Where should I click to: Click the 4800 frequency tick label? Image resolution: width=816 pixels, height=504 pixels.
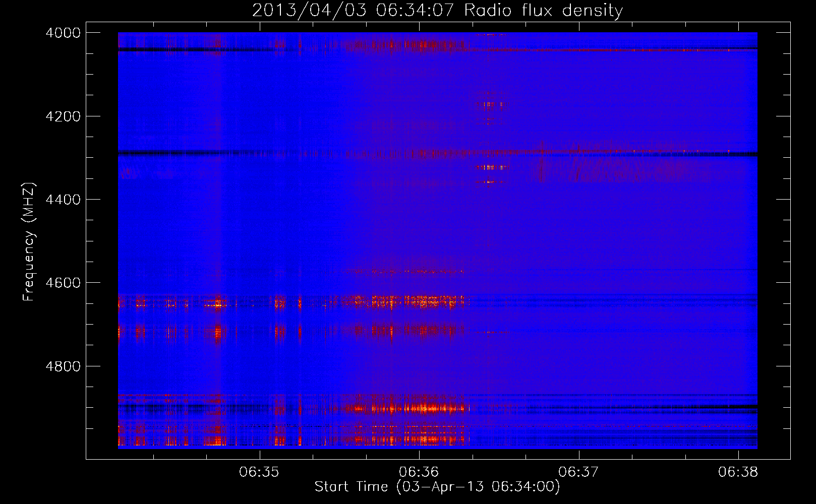[63, 366]
